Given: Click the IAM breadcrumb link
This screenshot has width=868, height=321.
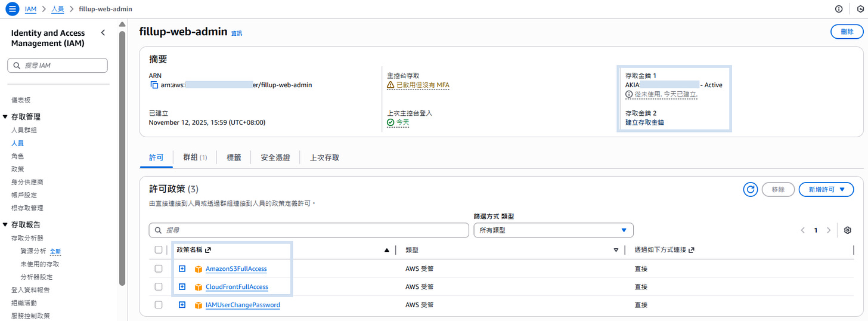Looking at the screenshot, I should click(31, 9).
